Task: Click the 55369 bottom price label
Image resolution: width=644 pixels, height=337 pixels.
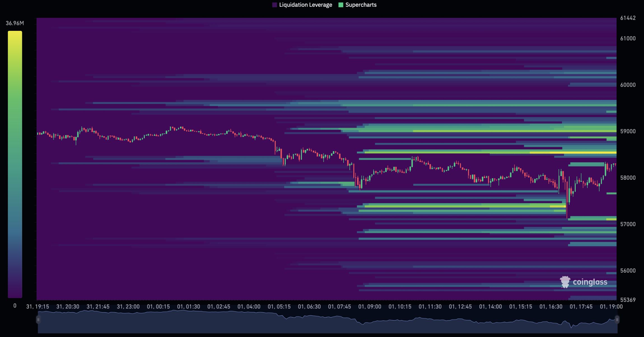Action: point(628,300)
